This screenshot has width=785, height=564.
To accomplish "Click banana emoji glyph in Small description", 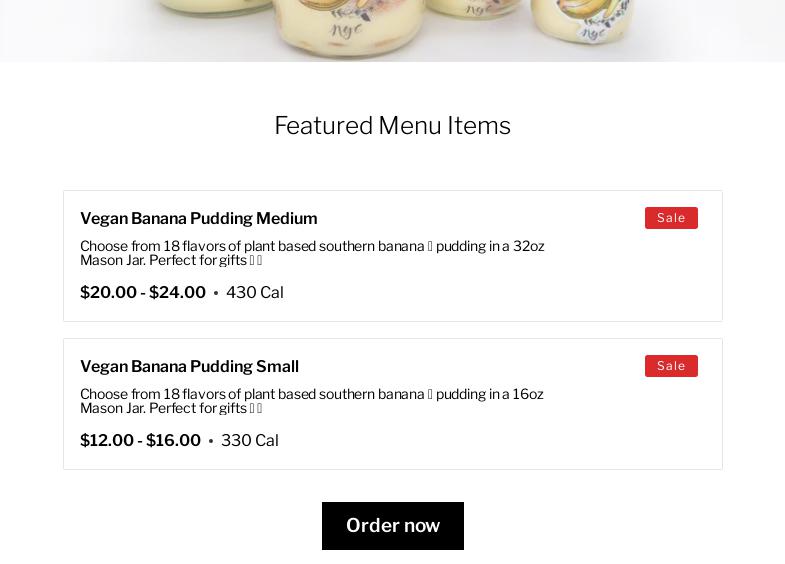I will pyautogui.click(x=430, y=394).
